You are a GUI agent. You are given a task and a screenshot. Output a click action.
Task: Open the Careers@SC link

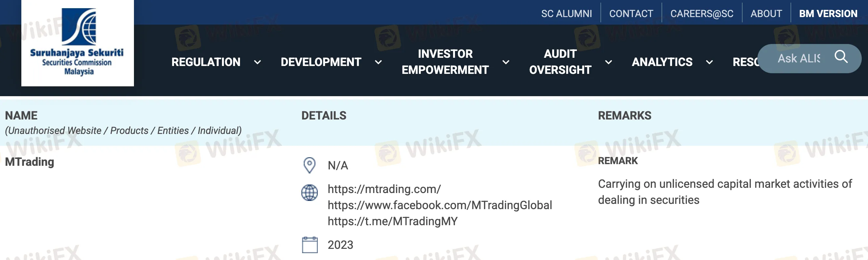point(702,13)
